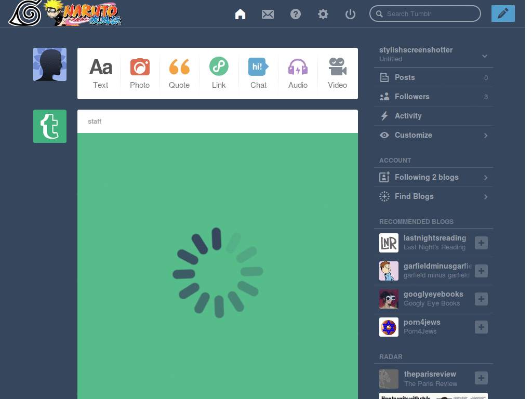Screen dimensions: 532x399
Task: Expand the Customize section chevron
Action: click(x=485, y=135)
